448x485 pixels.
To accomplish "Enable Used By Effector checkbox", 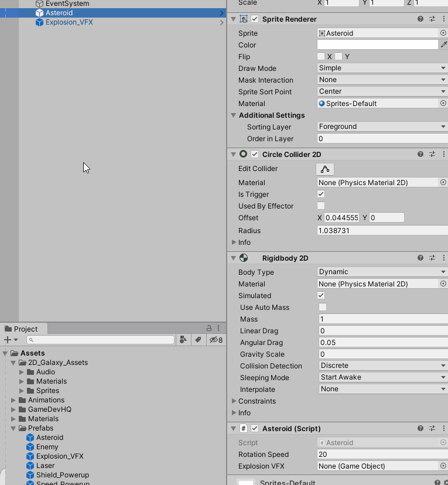I will 321,206.
